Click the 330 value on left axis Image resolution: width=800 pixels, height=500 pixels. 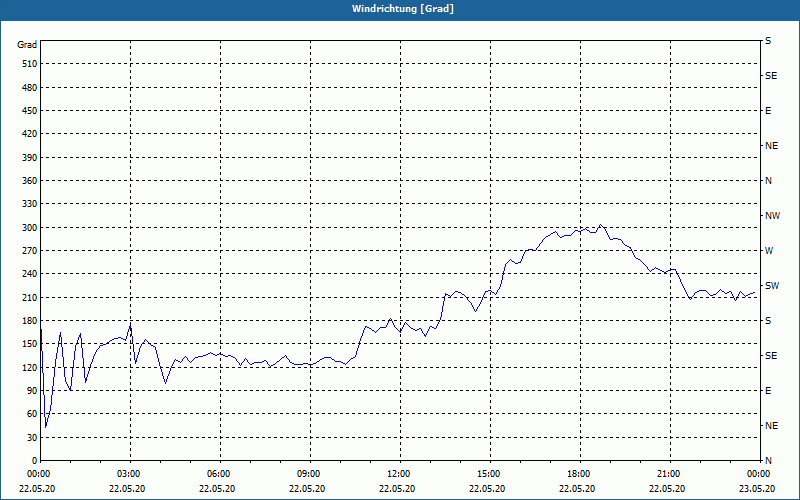pos(30,204)
